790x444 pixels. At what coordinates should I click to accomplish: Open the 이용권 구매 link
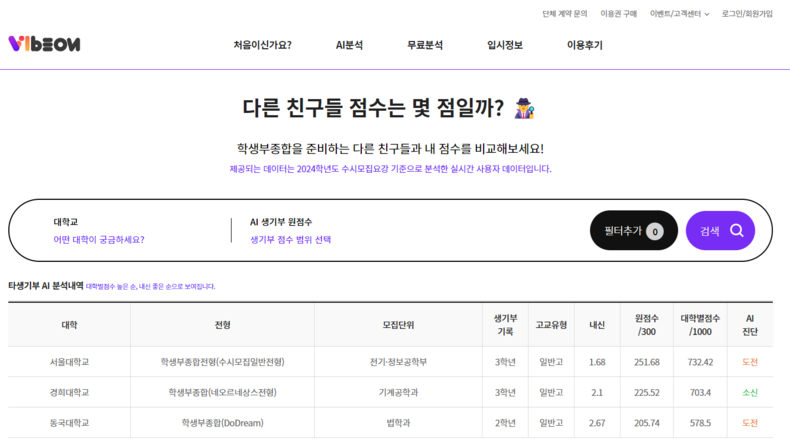click(619, 14)
